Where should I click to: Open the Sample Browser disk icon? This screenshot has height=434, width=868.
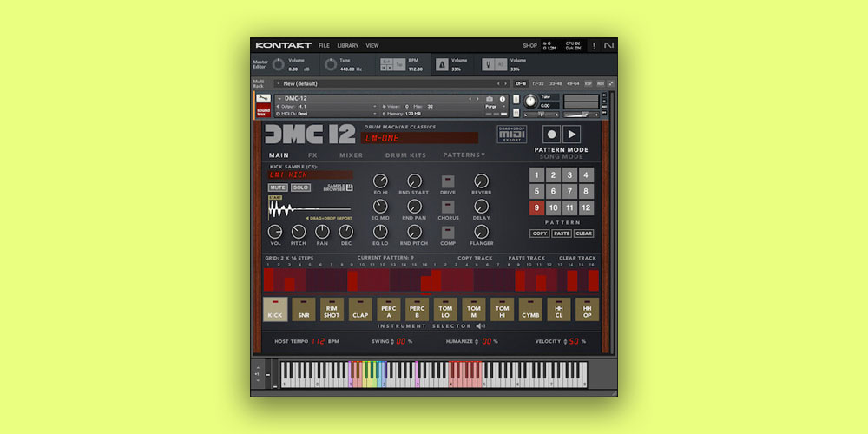tap(349, 187)
